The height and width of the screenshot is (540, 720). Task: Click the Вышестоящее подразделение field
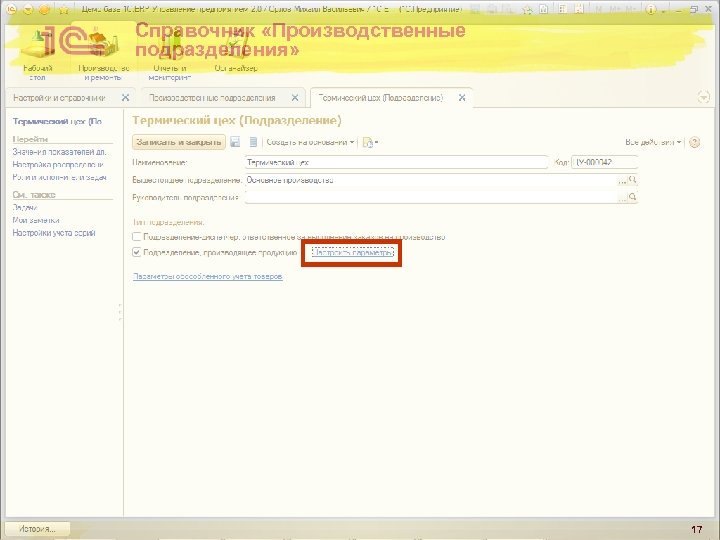click(431, 180)
